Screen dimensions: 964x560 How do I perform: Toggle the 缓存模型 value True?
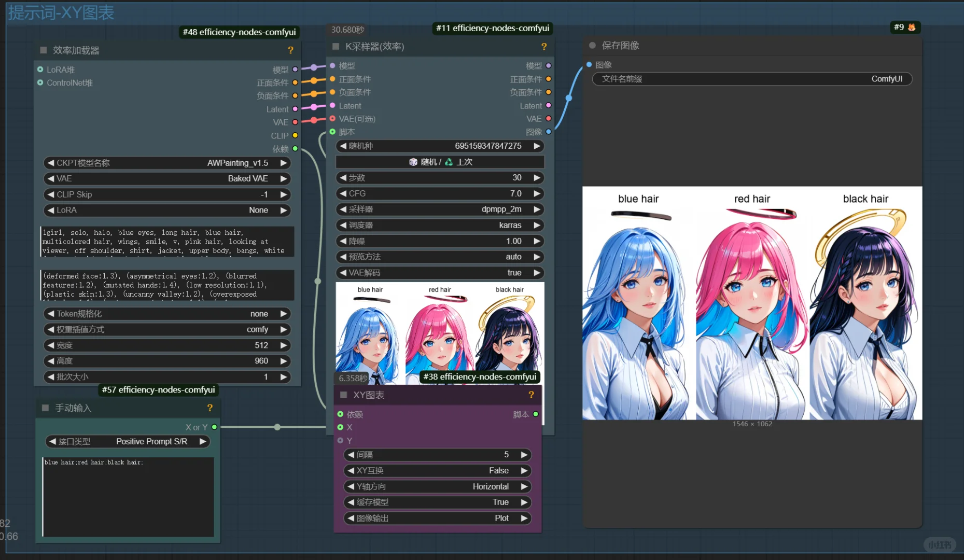438,502
